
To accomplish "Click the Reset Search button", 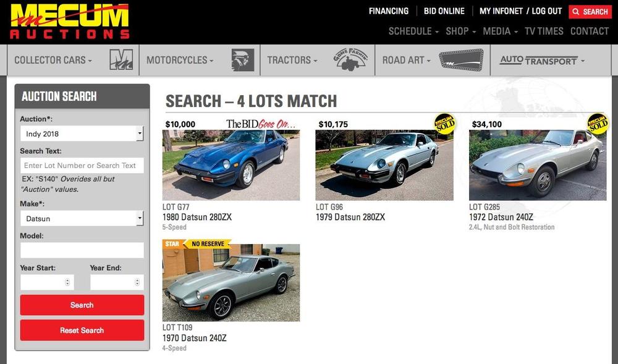I will (82, 330).
